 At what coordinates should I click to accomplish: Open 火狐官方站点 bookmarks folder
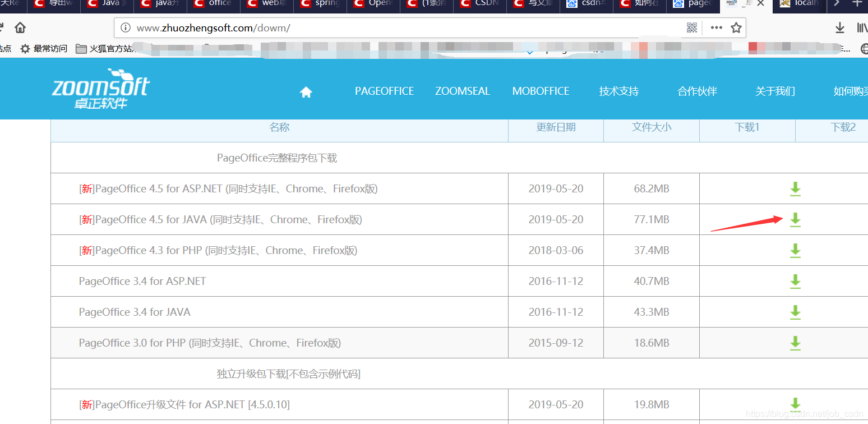106,49
